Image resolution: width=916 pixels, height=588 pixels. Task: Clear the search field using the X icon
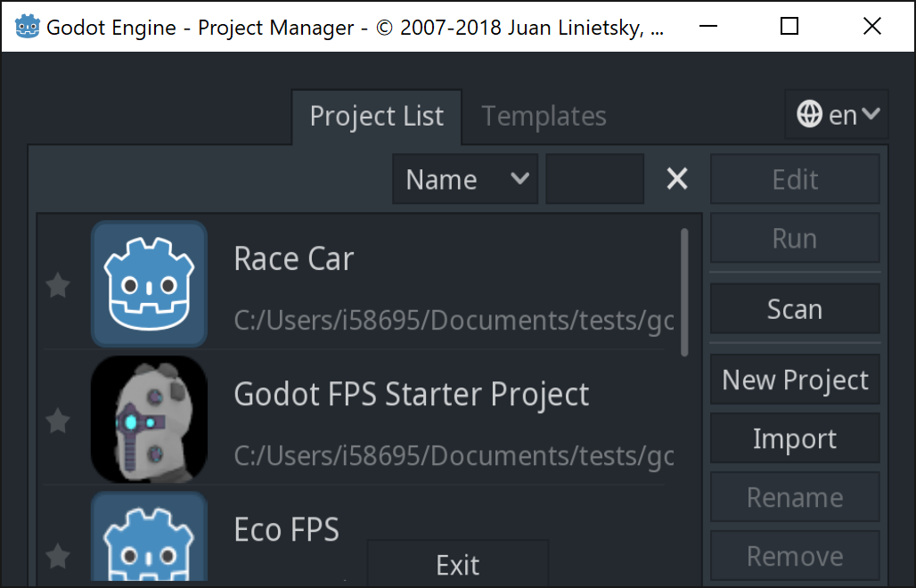(676, 178)
